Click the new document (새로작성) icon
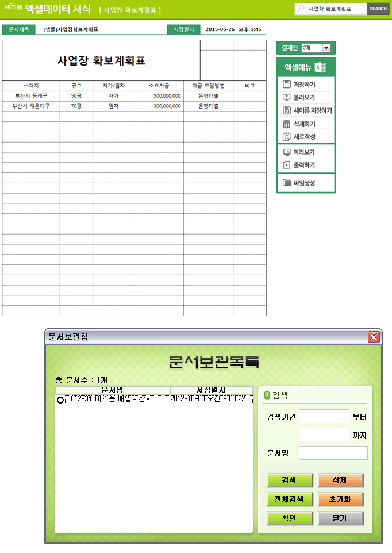 click(287, 136)
